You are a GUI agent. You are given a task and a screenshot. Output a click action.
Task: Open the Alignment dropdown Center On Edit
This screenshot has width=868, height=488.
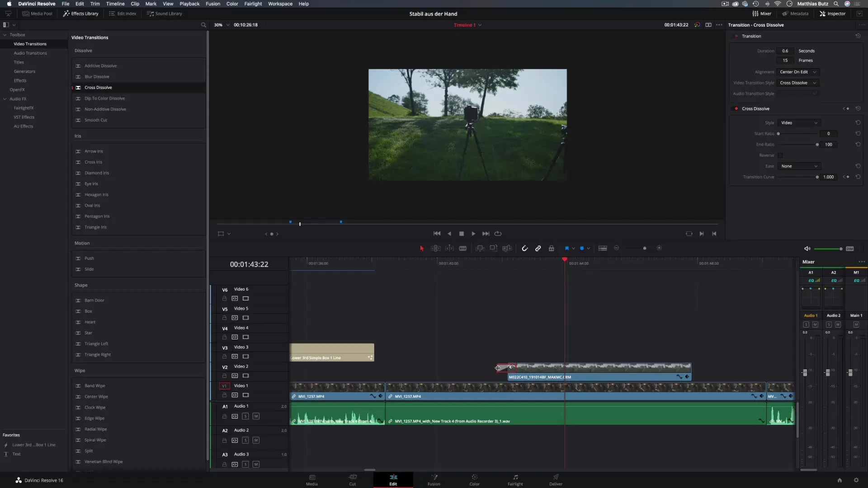tap(798, 72)
